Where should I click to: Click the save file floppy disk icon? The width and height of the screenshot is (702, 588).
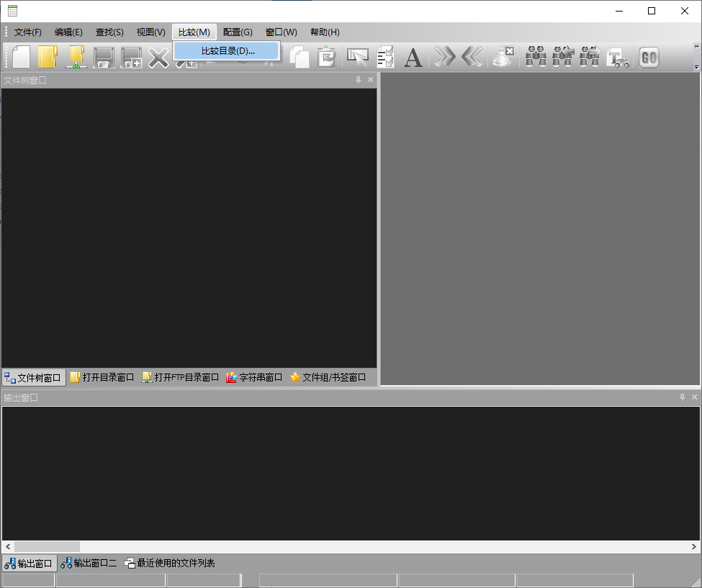click(104, 57)
